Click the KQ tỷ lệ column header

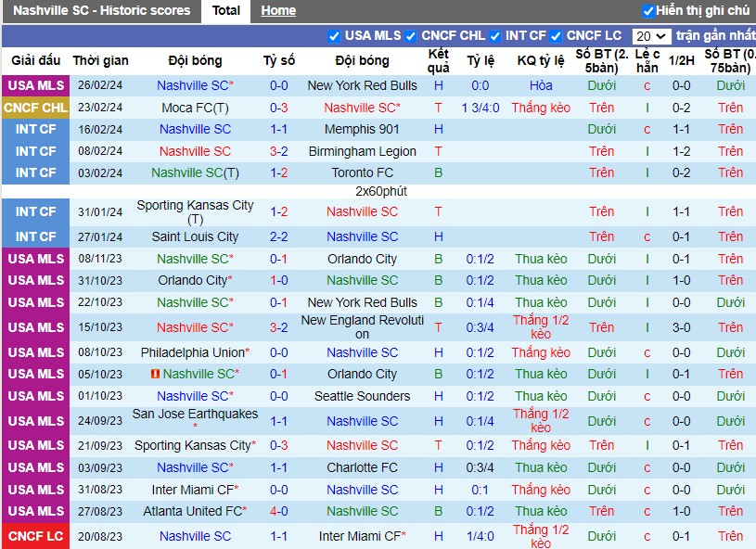coord(541,60)
